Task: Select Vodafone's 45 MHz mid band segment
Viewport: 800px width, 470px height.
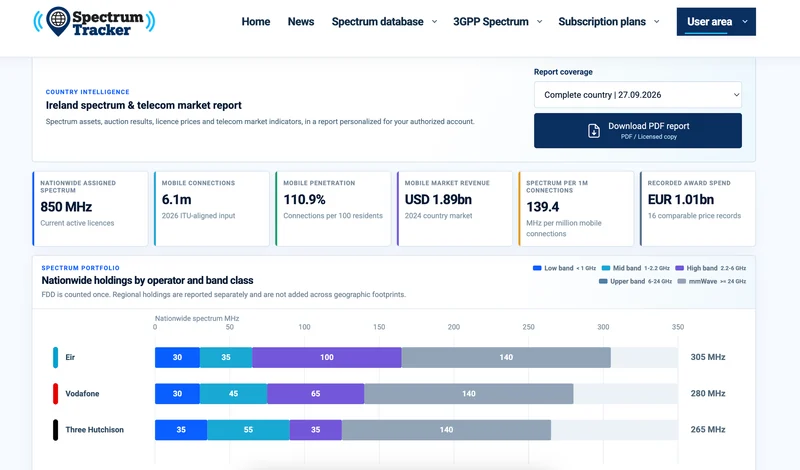Action: (x=234, y=393)
